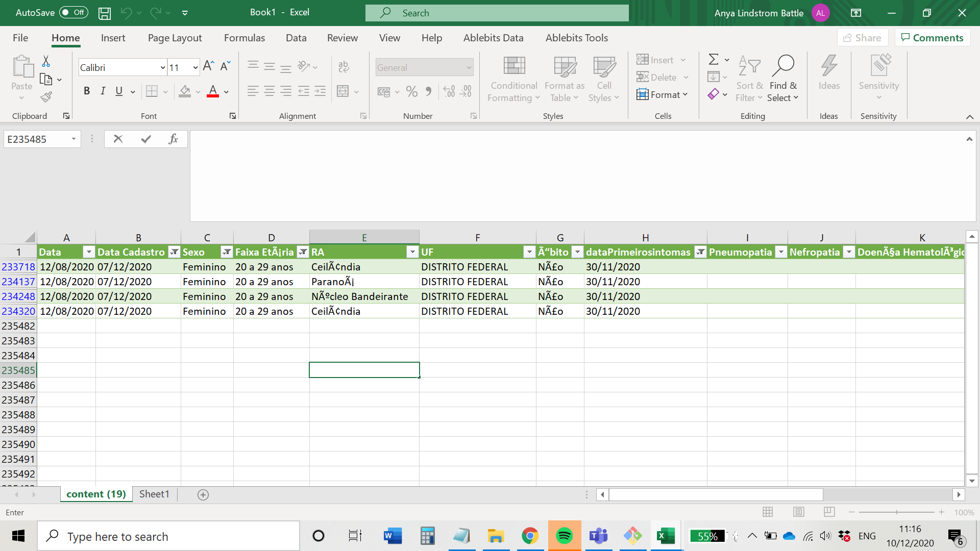Toggle Italic formatting
The height and width of the screenshot is (551, 980).
point(103,91)
